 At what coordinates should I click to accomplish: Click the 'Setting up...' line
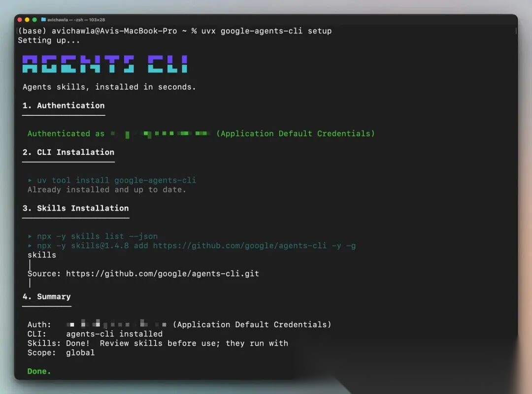point(49,40)
